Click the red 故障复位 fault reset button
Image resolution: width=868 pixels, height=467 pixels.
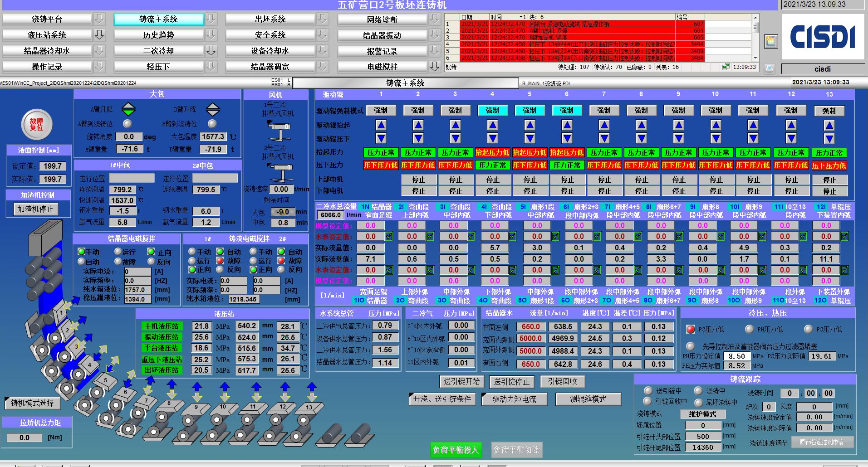[x=37, y=124]
